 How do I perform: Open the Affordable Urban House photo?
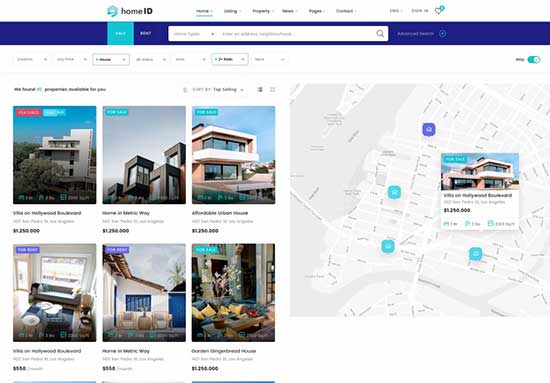pos(234,155)
